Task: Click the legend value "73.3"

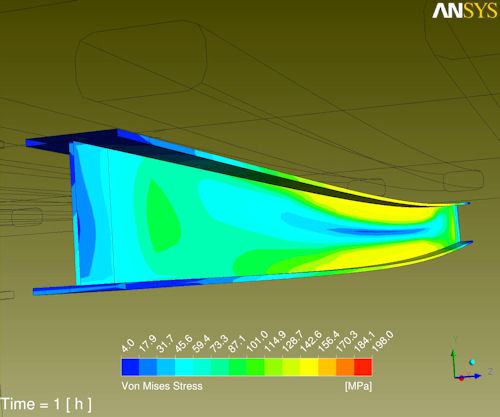Action: tap(219, 344)
